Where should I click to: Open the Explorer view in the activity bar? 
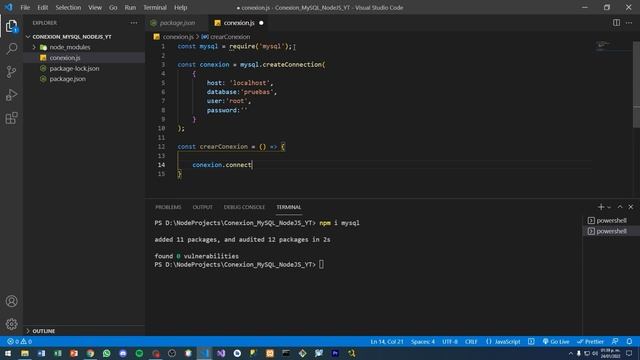click(11, 27)
